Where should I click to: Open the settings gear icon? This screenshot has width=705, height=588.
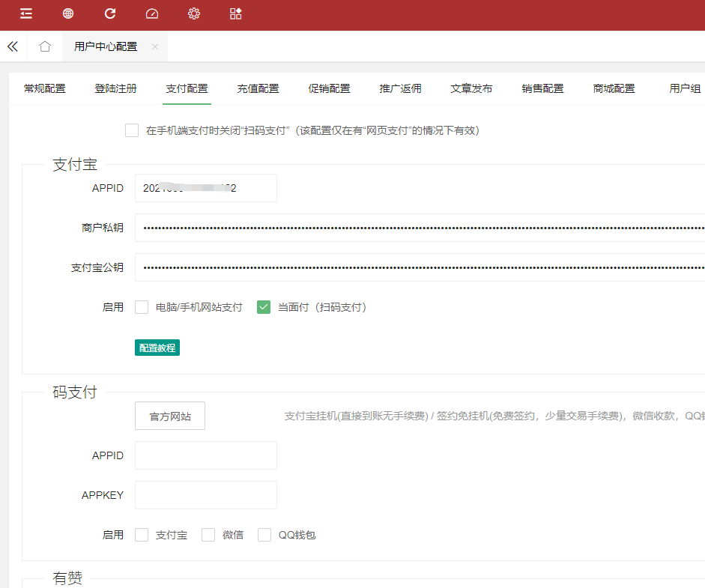(194, 13)
